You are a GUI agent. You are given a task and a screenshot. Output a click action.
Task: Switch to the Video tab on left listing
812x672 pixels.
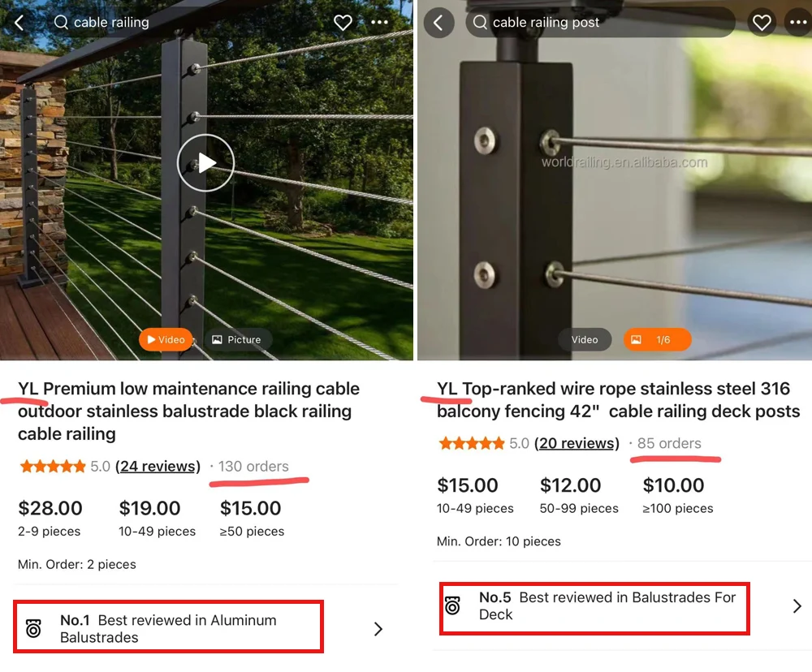[166, 339]
